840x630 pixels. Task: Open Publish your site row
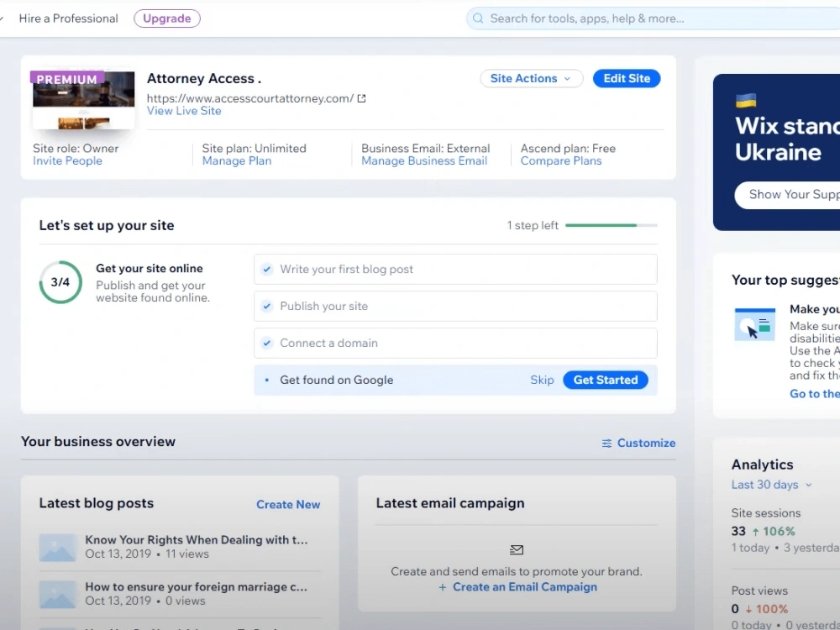pos(455,306)
